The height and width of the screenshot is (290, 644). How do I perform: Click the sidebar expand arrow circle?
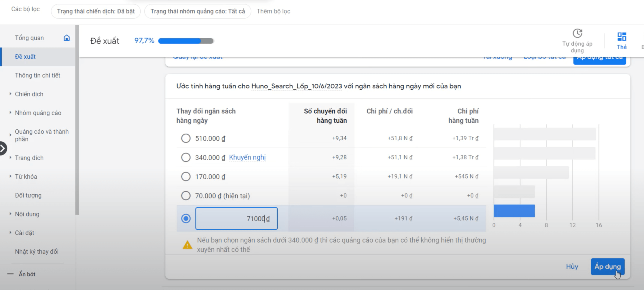[2, 148]
